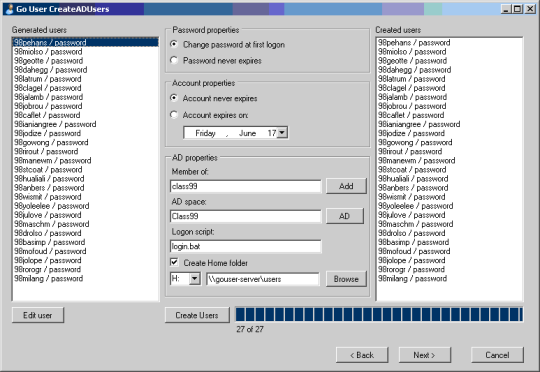The height and width of the screenshot is (372, 540).
Task: Select 98pehans in Generated users list
Action: [x=85, y=42]
